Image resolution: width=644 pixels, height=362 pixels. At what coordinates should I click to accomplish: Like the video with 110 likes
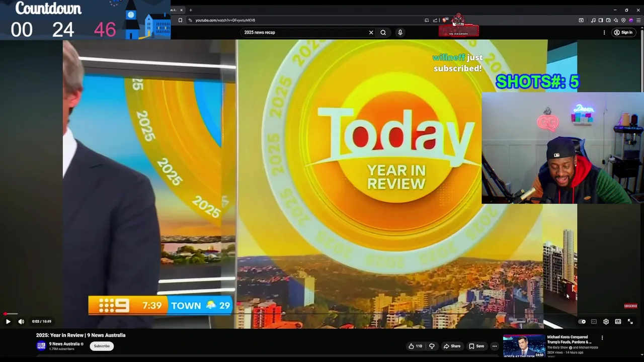coord(415,346)
